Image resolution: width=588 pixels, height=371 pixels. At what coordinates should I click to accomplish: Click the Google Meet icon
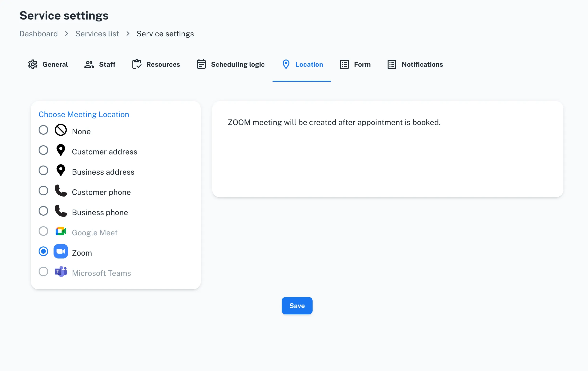[x=61, y=231]
